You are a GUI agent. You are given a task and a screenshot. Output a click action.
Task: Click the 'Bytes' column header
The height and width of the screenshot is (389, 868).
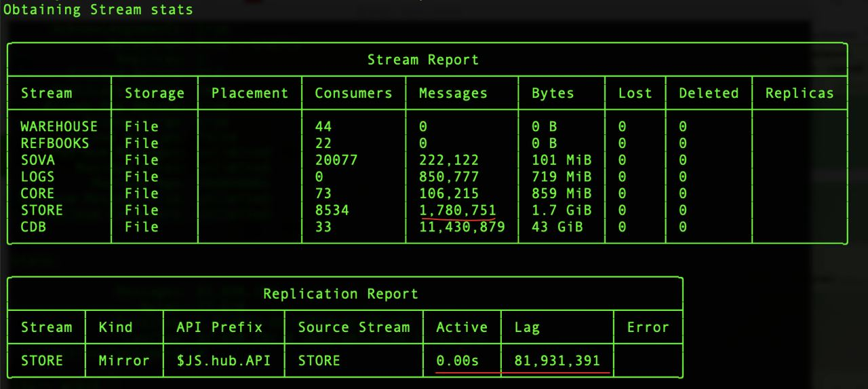553,94
